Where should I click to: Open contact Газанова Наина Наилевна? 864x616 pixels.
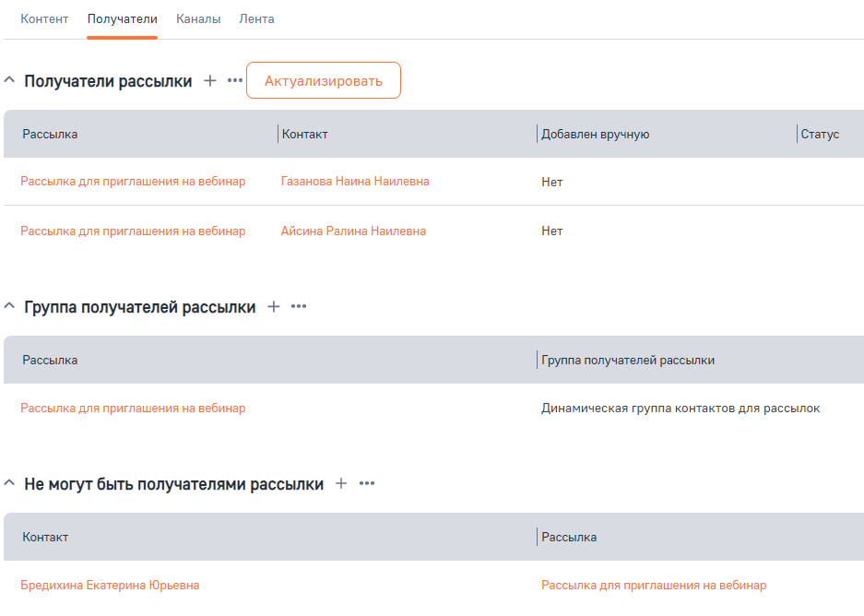point(355,182)
